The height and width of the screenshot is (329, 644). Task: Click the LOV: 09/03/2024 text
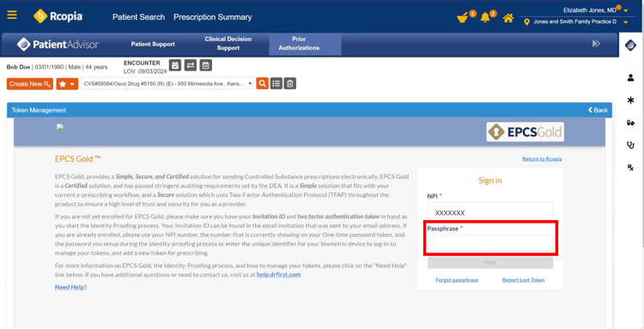coord(145,71)
